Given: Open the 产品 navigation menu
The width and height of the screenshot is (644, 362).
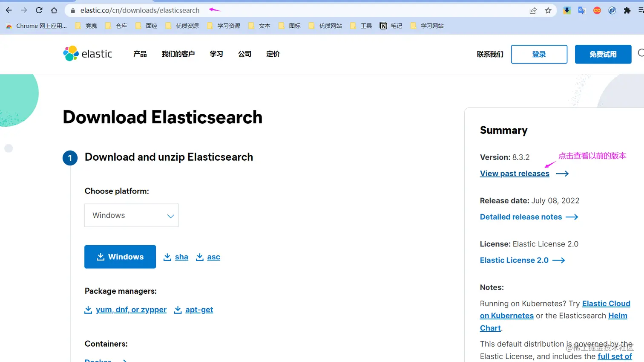Looking at the screenshot, I should (x=140, y=54).
